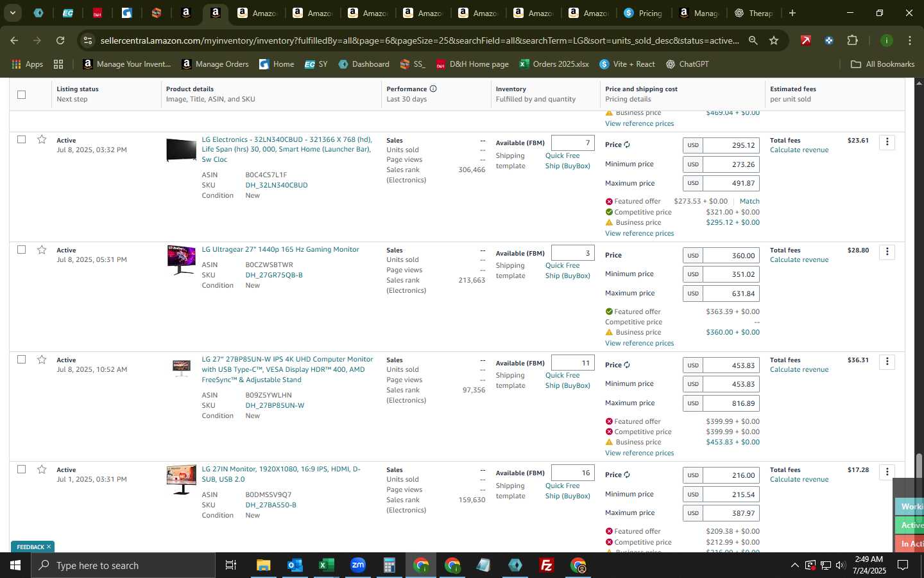This screenshot has height=578, width=924.
Task: Toggle the select-all listings checkbox
Action: click(x=21, y=94)
